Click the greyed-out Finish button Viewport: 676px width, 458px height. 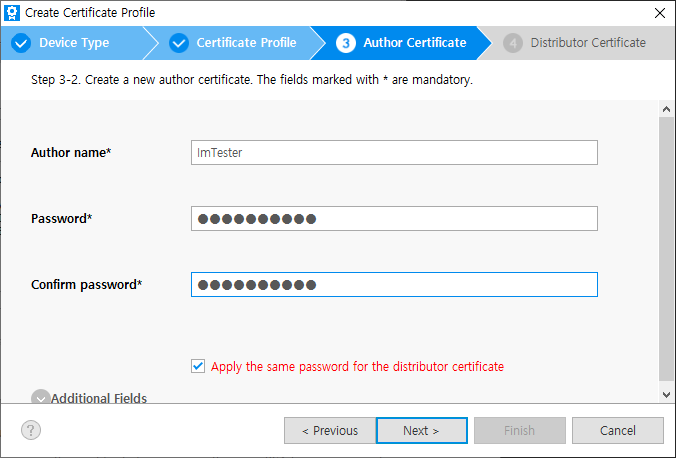(x=520, y=430)
